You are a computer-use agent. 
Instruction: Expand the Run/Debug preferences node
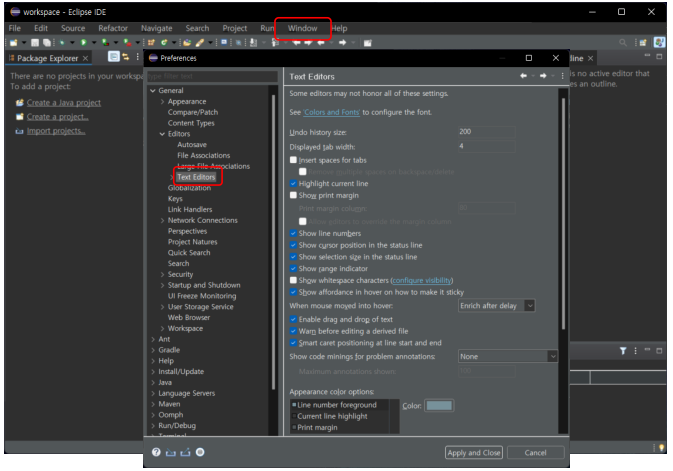pos(153,426)
